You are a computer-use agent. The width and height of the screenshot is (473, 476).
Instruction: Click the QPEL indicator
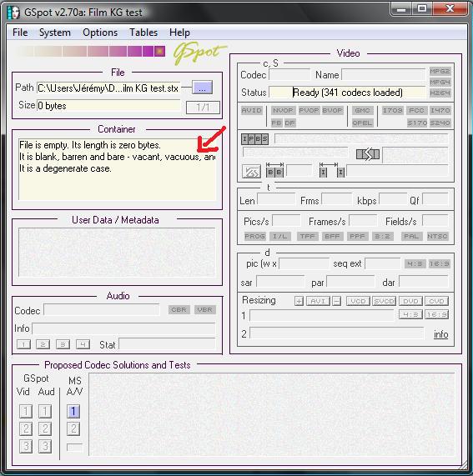click(362, 123)
